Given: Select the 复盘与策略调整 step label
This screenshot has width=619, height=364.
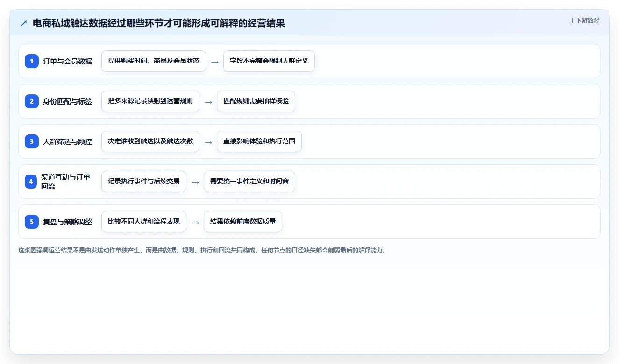Looking at the screenshot, I should pyautogui.click(x=67, y=222).
